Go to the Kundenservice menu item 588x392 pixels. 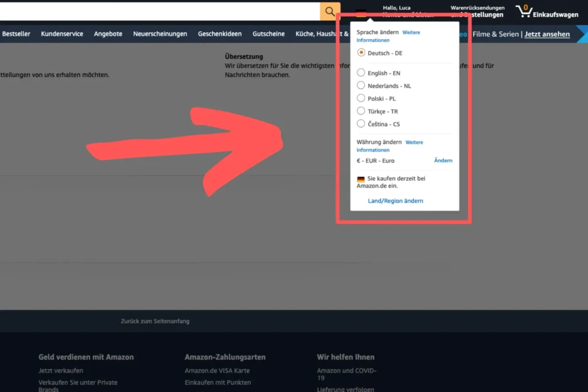coord(62,34)
